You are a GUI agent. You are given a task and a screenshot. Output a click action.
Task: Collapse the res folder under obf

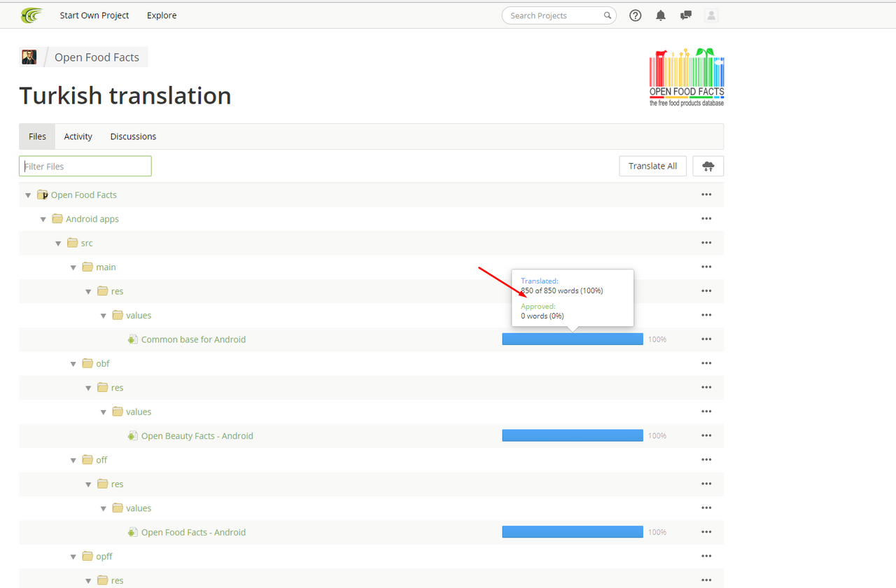(88, 388)
